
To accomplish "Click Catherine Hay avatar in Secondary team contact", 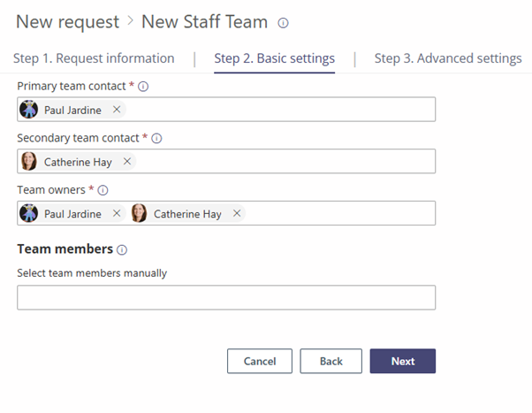I will [29, 161].
